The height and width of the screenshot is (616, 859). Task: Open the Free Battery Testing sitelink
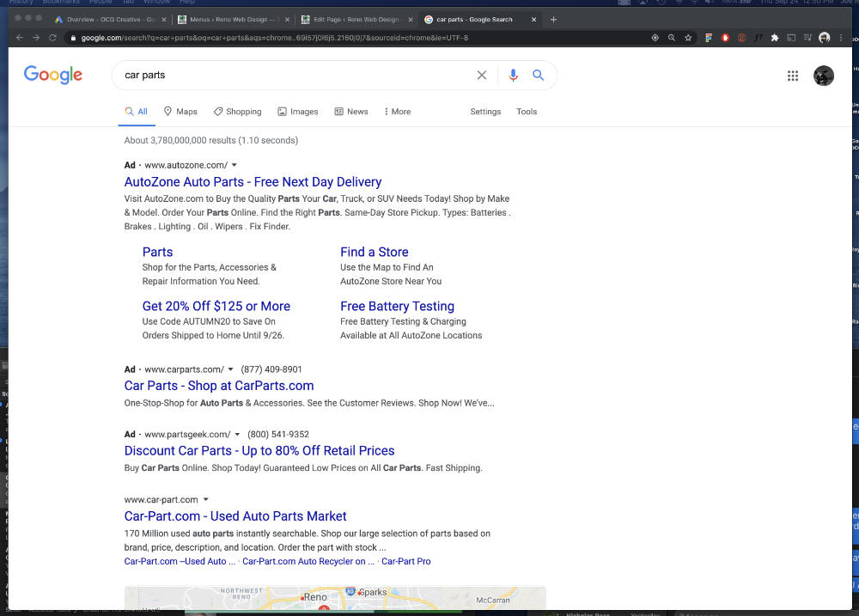(397, 307)
